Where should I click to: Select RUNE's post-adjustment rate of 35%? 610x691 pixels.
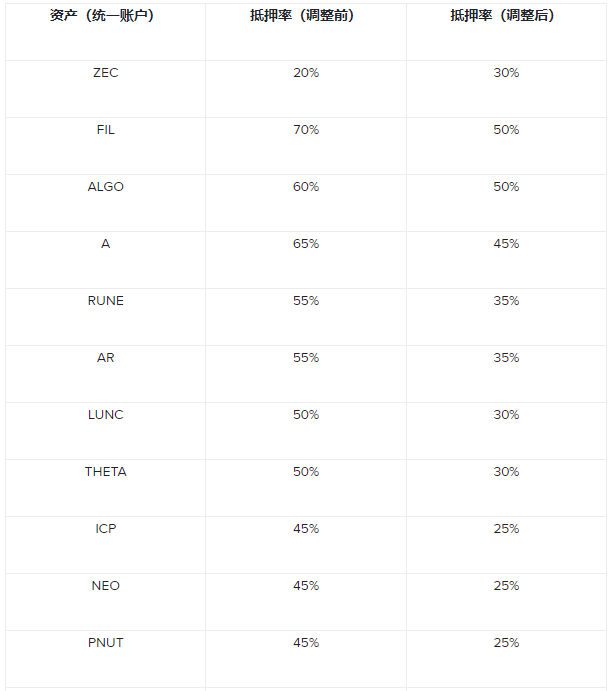pyautogui.click(x=505, y=301)
